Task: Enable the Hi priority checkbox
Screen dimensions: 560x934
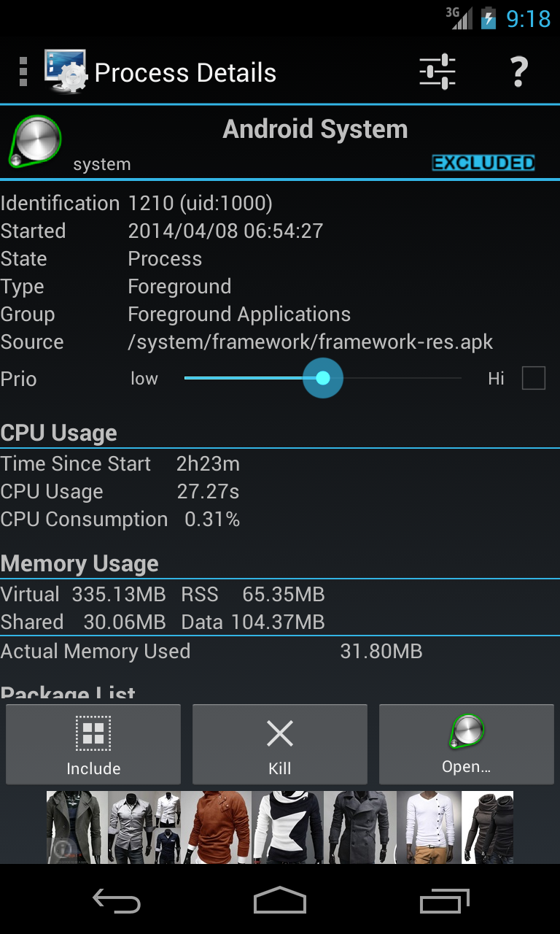Action: (x=534, y=378)
